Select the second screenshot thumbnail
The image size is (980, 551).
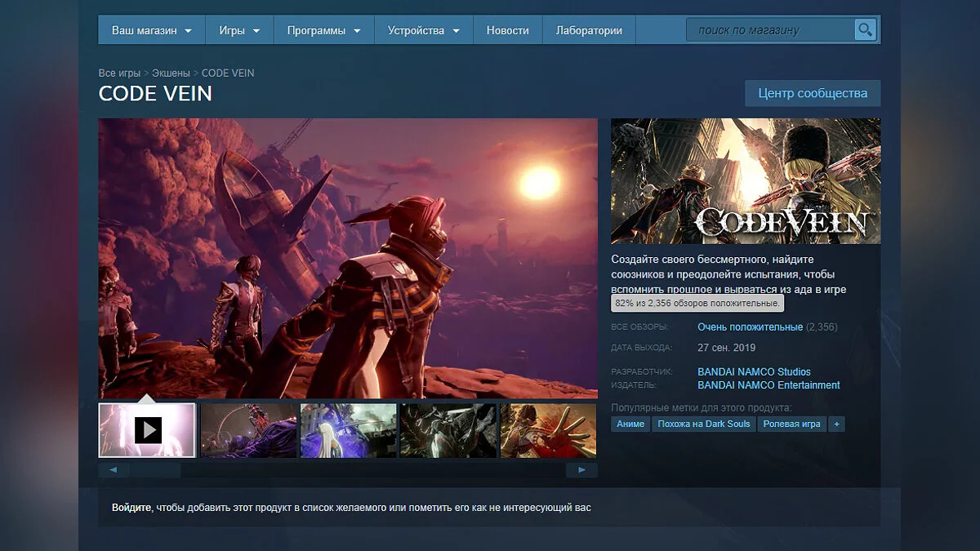pyautogui.click(x=249, y=429)
